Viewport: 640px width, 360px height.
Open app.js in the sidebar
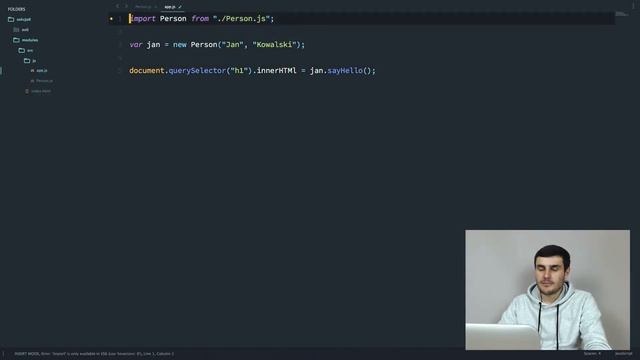tap(42, 71)
